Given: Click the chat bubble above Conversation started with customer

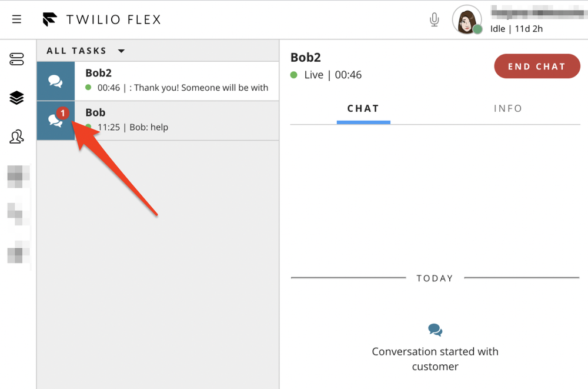Looking at the screenshot, I should [x=435, y=330].
